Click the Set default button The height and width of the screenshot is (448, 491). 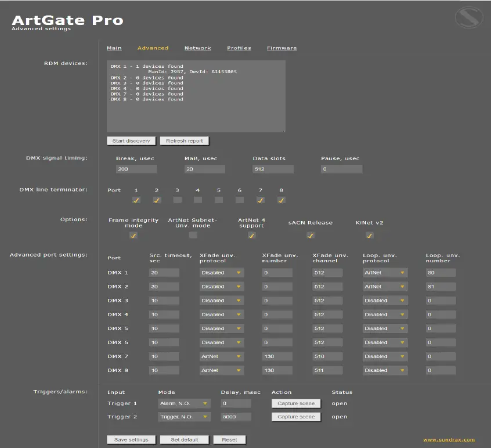pos(184,439)
